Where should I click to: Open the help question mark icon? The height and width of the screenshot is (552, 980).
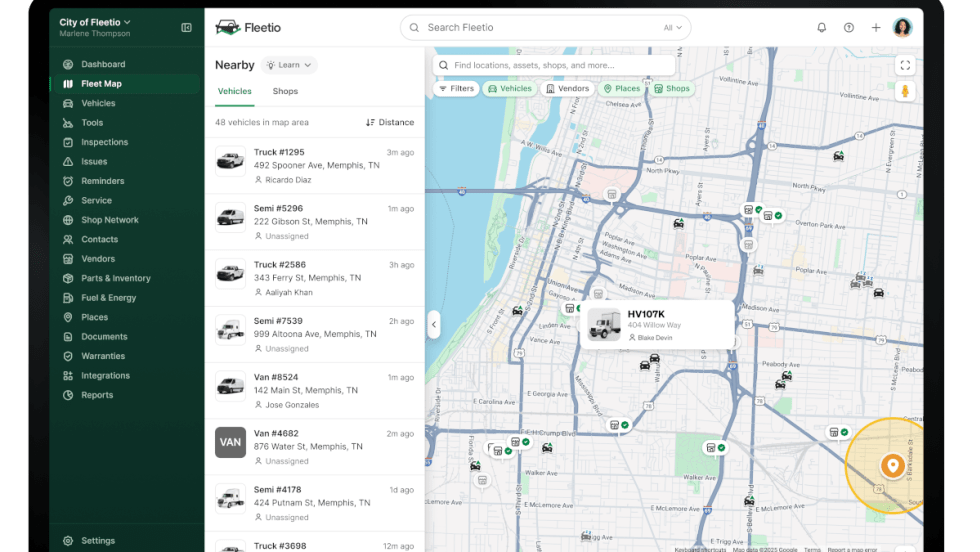tap(849, 28)
